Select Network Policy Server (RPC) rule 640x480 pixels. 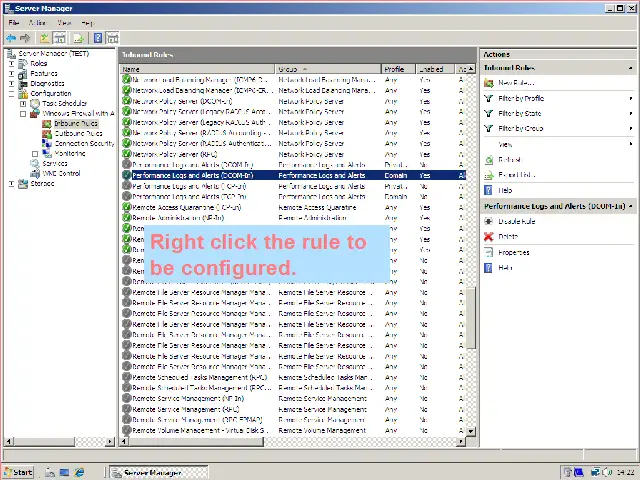coord(293,154)
